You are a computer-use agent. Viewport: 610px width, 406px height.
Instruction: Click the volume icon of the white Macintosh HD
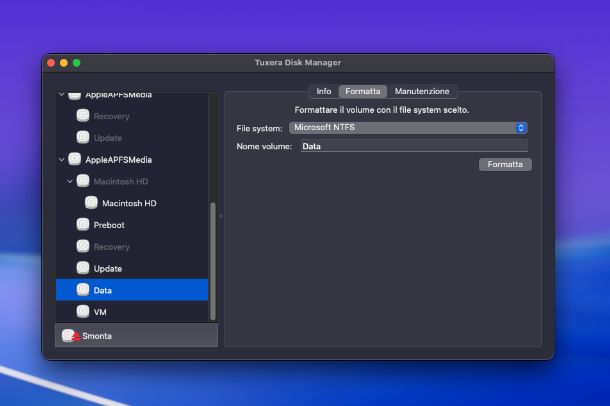pyautogui.click(x=91, y=203)
